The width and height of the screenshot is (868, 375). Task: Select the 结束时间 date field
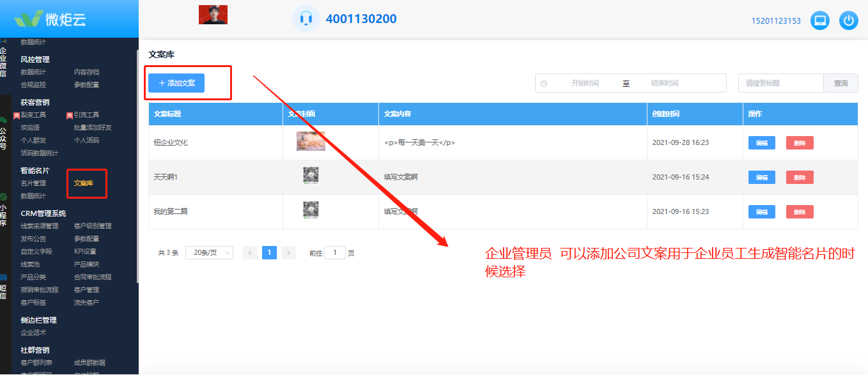click(x=665, y=83)
